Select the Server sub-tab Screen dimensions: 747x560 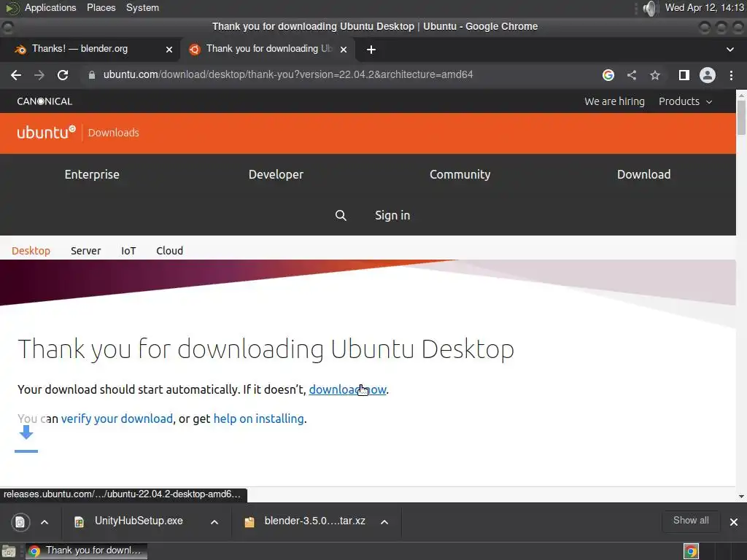(86, 251)
